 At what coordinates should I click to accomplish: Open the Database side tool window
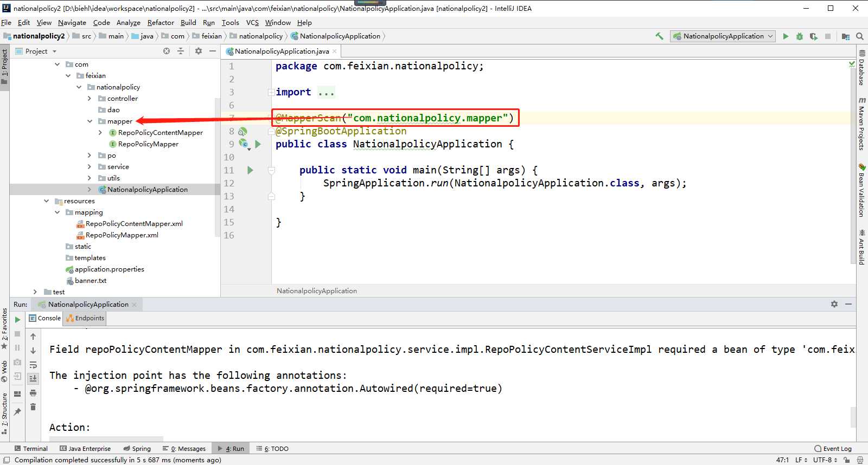[x=861, y=67]
